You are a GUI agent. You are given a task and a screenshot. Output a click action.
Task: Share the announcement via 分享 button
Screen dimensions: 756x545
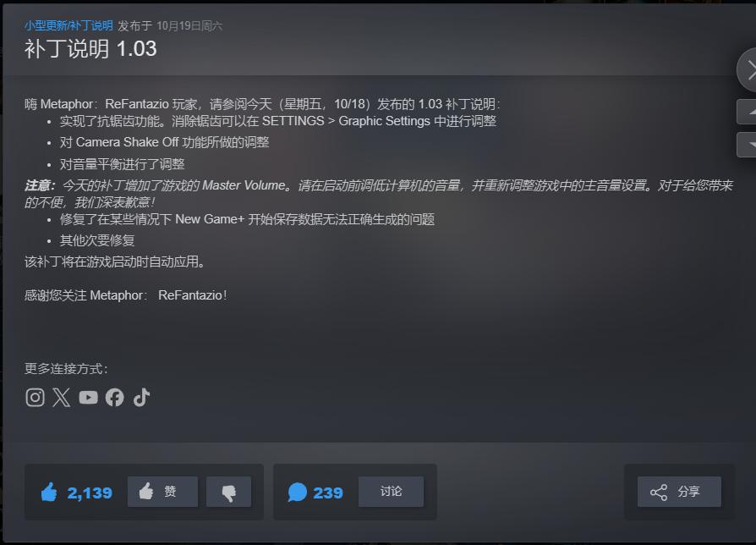tap(679, 492)
